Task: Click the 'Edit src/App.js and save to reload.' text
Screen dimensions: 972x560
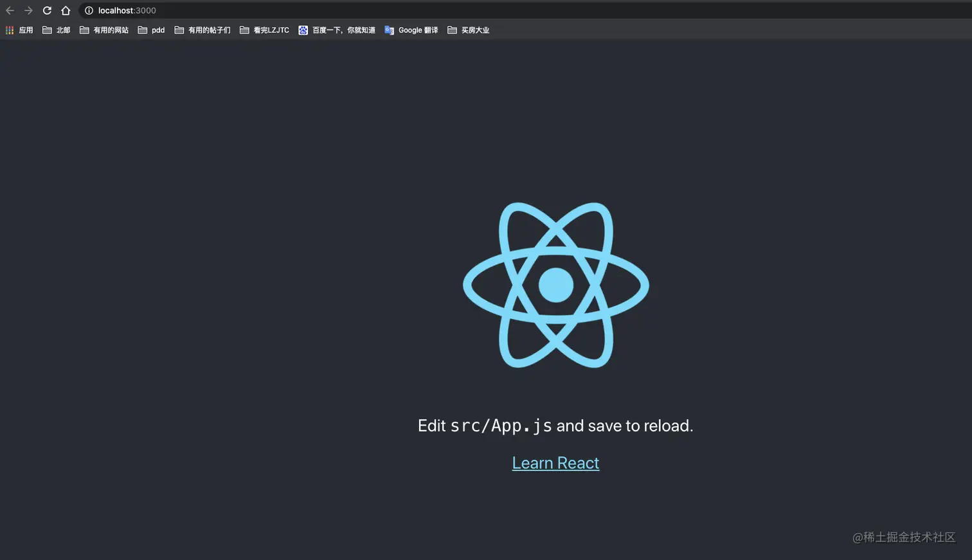Action: click(x=555, y=426)
